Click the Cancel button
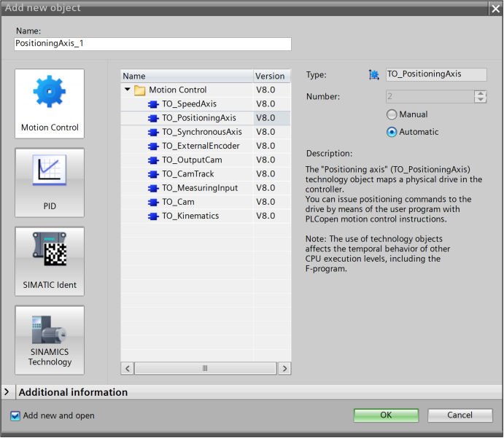 pos(460,415)
